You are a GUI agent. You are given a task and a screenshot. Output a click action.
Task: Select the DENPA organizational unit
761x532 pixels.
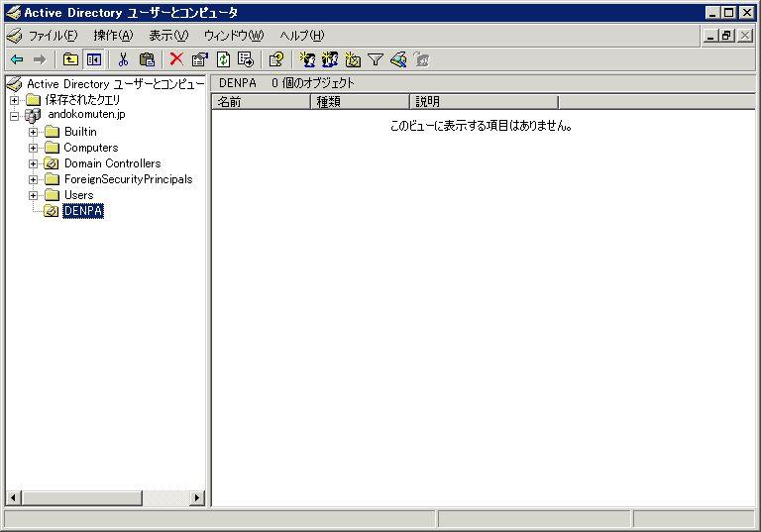pyautogui.click(x=83, y=211)
